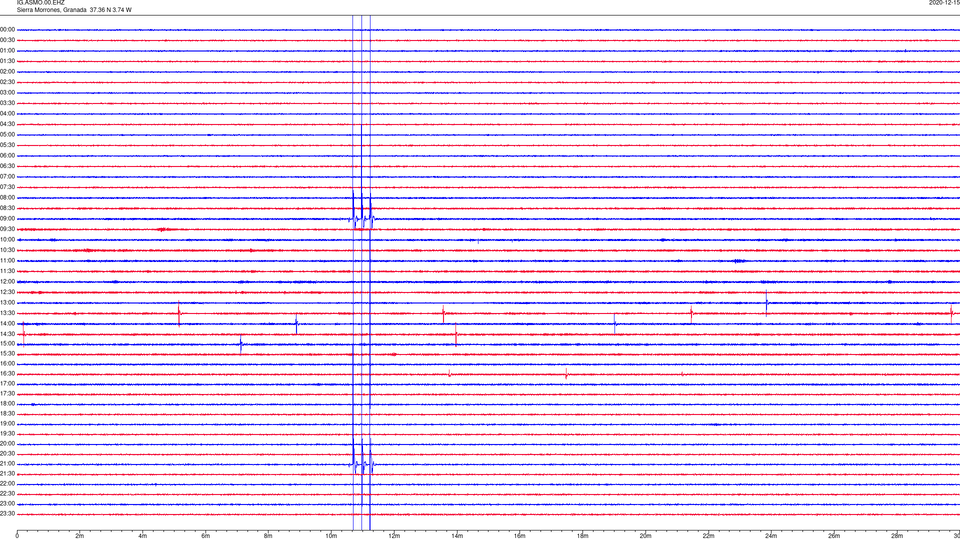
Task: Select the 11:00 trace time label
Action: (x=7, y=261)
